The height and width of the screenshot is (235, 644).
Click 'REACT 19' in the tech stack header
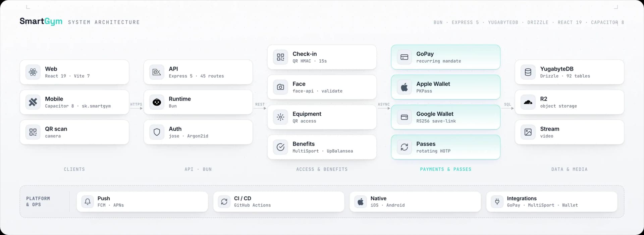pyautogui.click(x=570, y=22)
